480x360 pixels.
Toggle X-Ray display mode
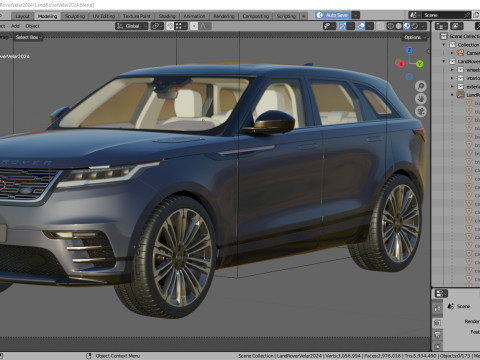point(380,26)
